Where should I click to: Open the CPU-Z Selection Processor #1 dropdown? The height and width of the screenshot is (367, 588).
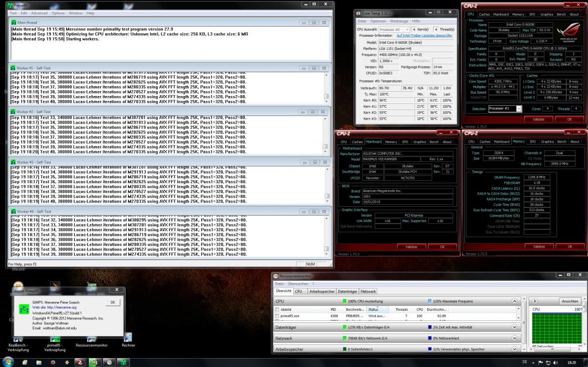point(505,109)
